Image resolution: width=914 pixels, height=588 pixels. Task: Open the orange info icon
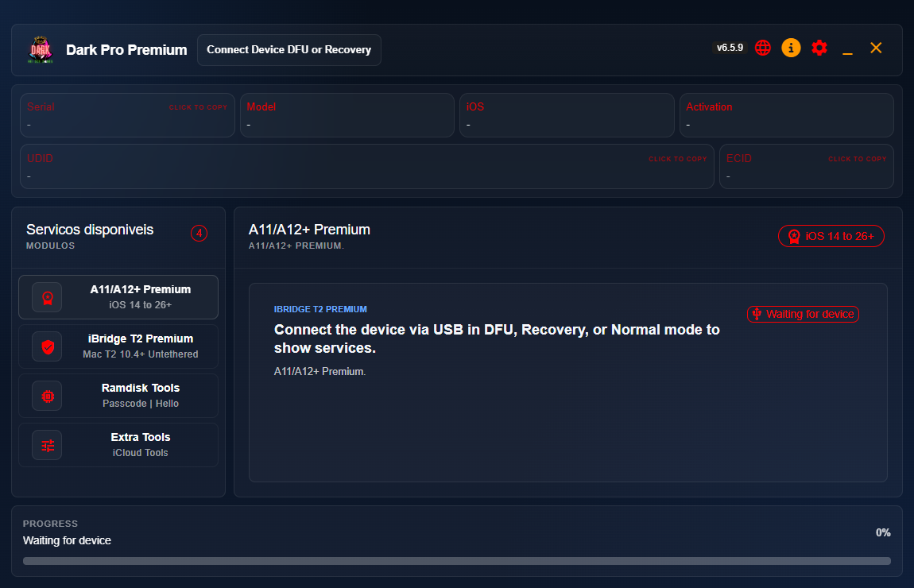coord(791,48)
